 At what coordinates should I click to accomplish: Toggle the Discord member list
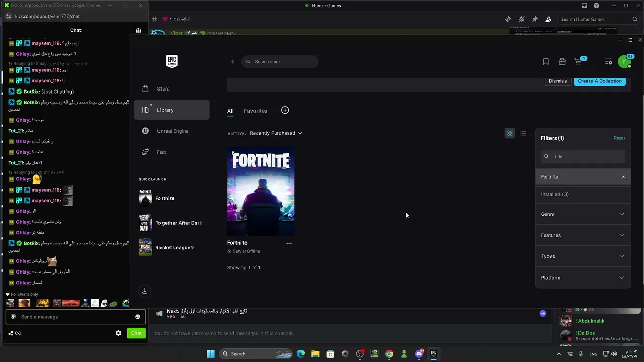[548, 19]
